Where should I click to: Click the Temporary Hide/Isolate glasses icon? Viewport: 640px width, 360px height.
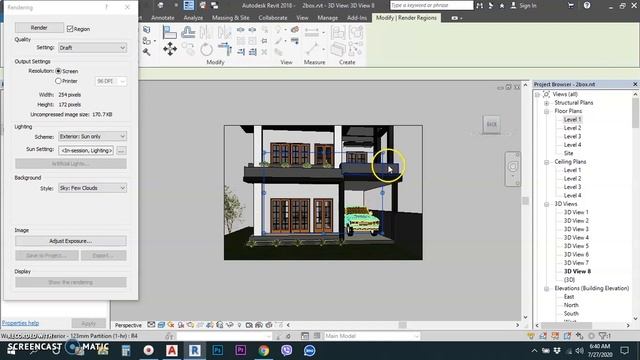229,325
